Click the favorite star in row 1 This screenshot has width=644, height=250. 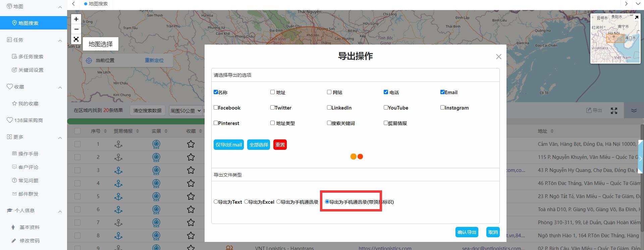[x=191, y=144]
